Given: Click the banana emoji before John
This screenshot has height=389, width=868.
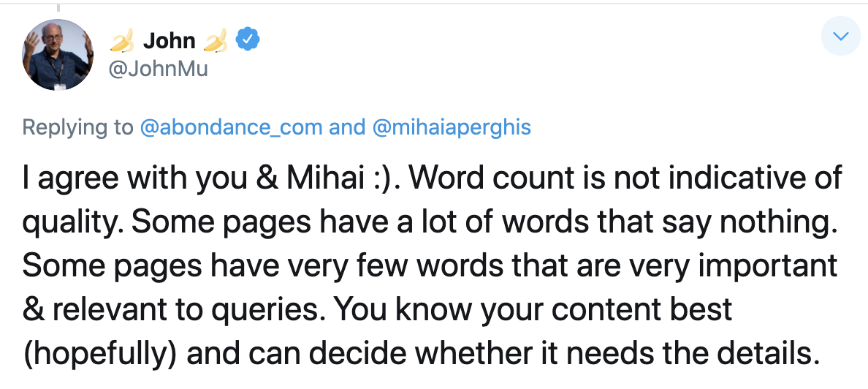Looking at the screenshot, I should pyautogui.click(x=121, y=42).
